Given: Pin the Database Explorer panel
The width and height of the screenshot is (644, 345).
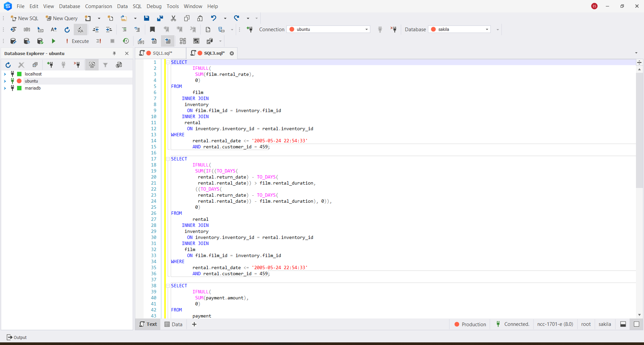Looking at the screenshot, I should pos(114,53).
